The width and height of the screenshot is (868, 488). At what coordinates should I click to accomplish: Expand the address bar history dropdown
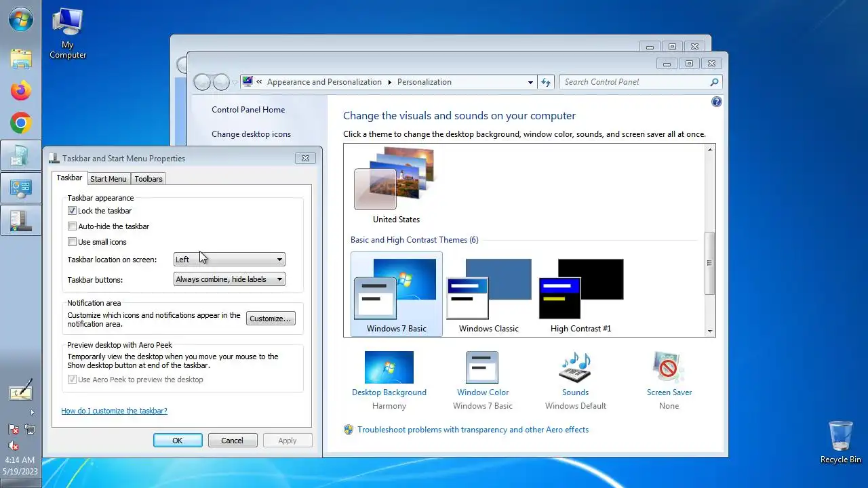pos(530,82)
